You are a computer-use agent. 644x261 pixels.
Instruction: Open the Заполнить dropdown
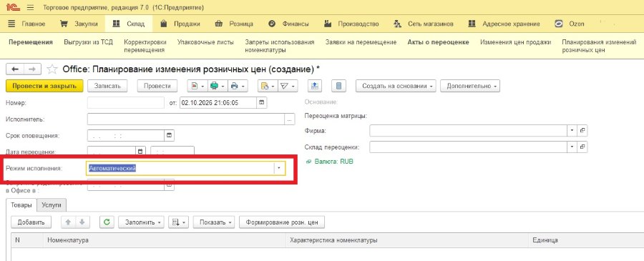pos(141,222)
